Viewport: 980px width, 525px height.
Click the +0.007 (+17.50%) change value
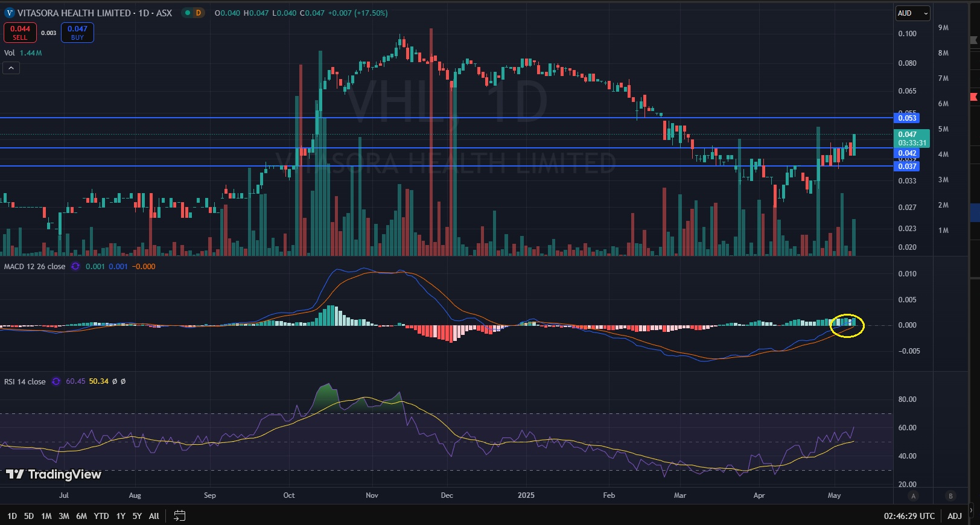pos(358,13)
